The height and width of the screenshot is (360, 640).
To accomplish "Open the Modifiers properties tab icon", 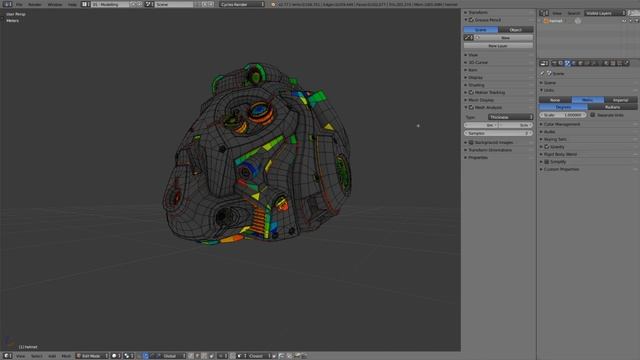I will click(x=593, y=63).
